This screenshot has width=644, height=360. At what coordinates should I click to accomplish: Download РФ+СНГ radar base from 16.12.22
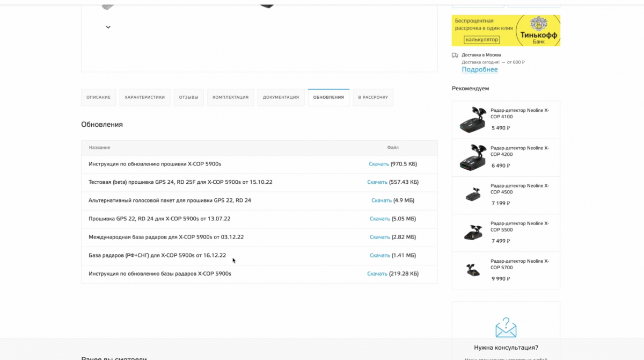[x=379, y=255]
